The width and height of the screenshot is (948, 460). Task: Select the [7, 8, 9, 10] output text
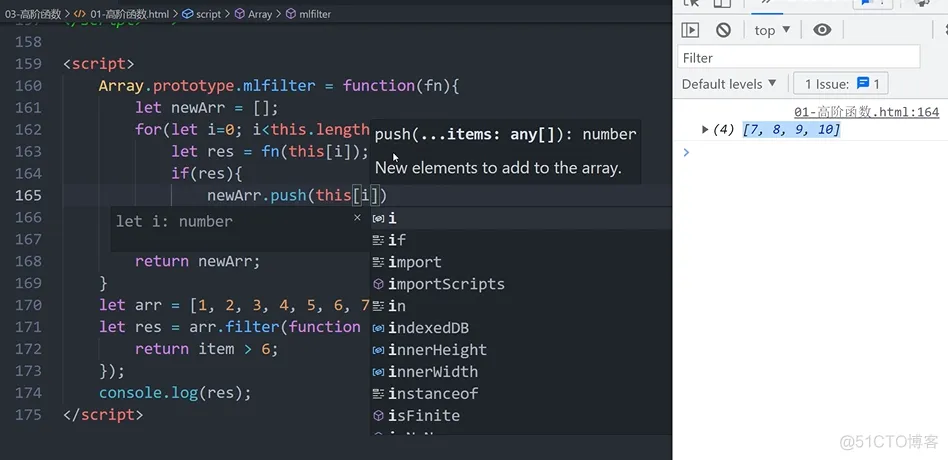[791, 129]
